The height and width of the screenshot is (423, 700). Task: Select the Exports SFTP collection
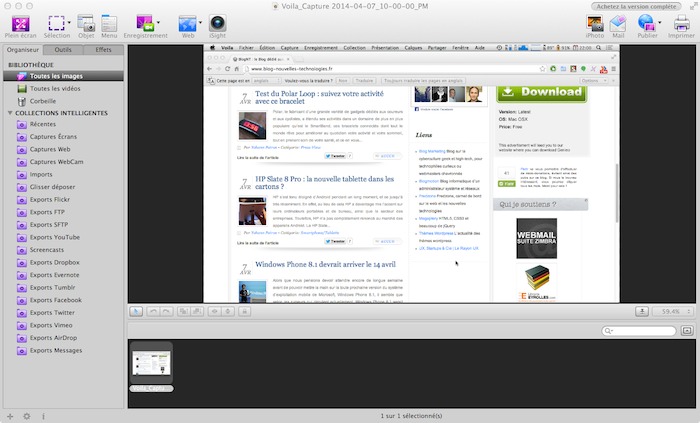[x=63, y=224]
